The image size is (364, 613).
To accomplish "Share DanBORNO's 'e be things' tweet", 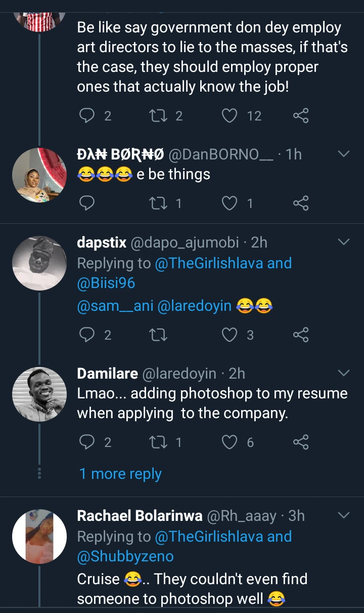I will click(x=301, y=203).
